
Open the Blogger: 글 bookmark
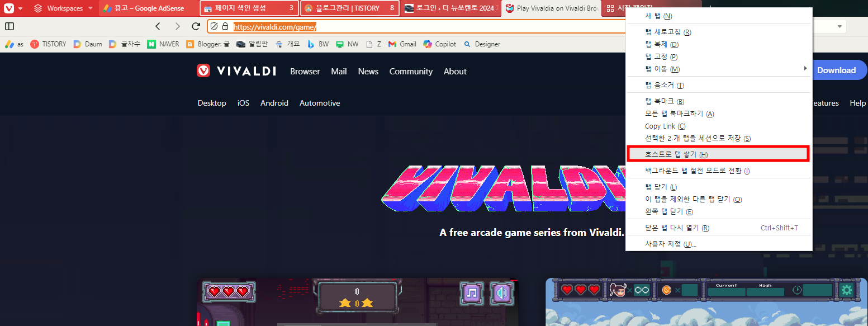point(208,44)
